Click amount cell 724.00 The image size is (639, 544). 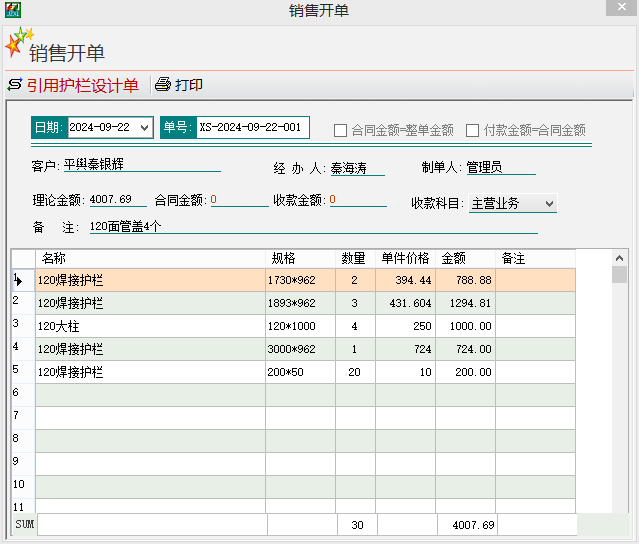pos(465,349)
